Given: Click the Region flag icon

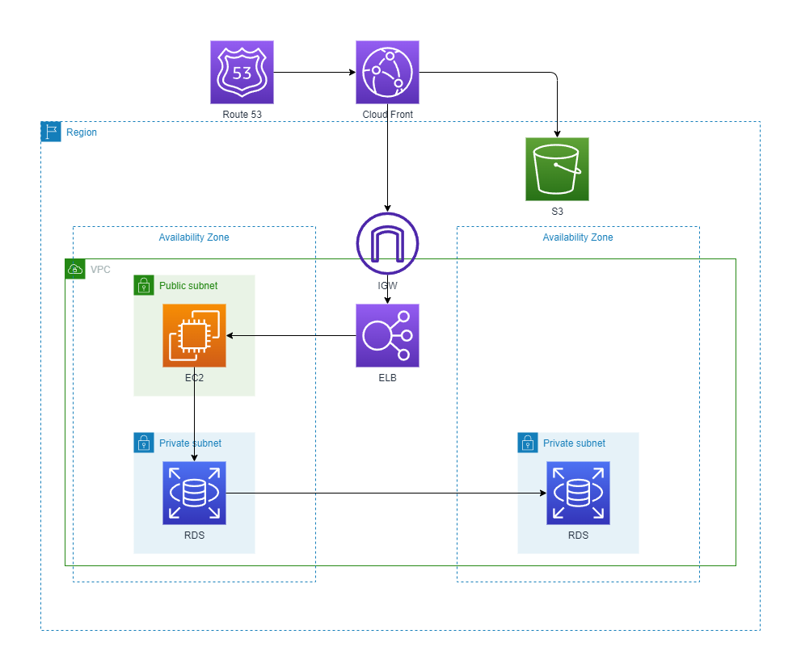Looking at the screenshot, I should pyautogui.click(x=51, y=132).
